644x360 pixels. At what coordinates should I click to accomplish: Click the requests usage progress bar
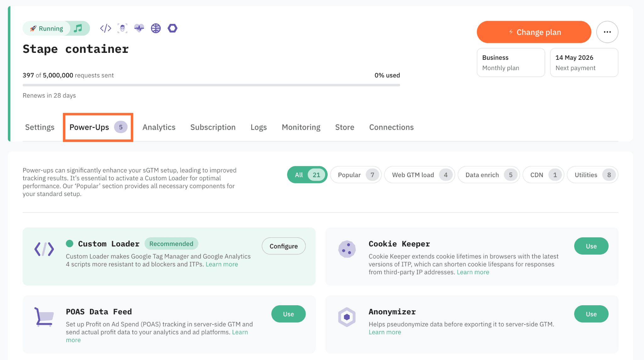pos(211,85)
